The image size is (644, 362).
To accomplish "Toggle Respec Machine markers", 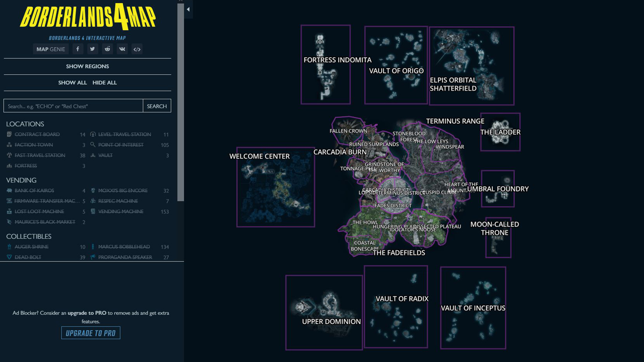I will click(130, 201).
